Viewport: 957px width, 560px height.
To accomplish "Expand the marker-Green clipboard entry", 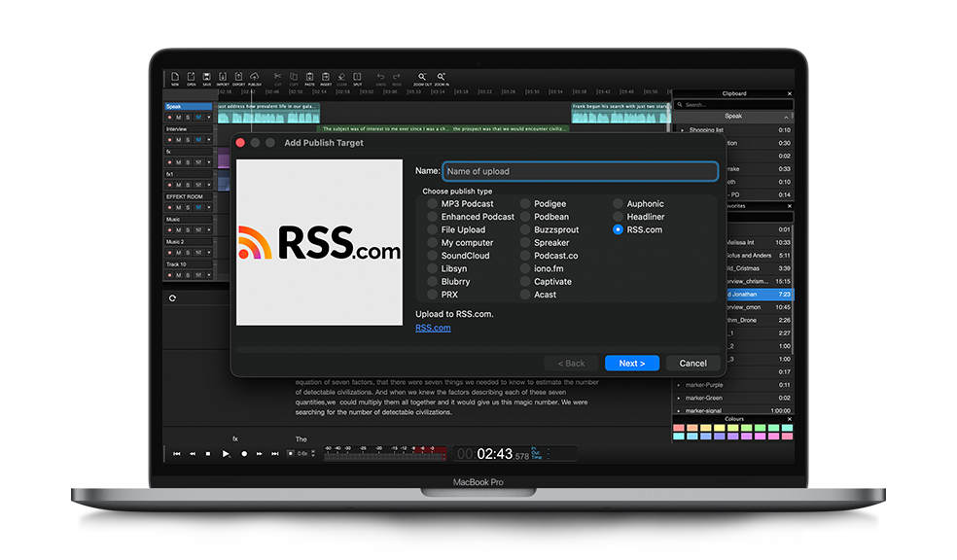I will pyautogui.click(x=678, y=398).
